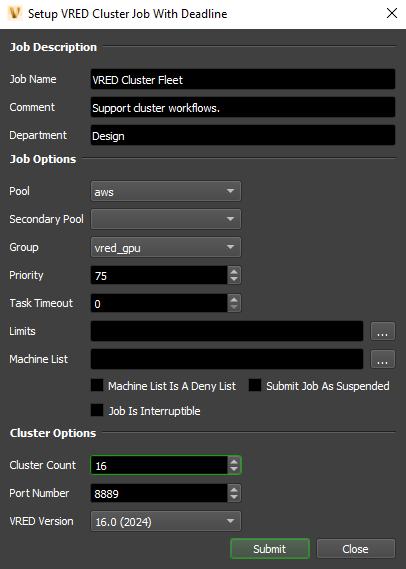Screen dimensions: 406x569
Task: Open the Group dropdown showing vred_gpu
Action: click(166, 247)
